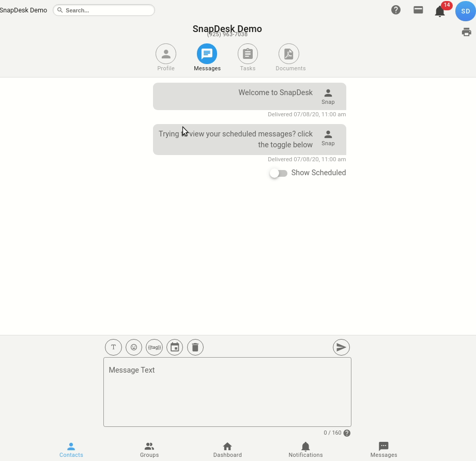Viewport: 476px width, 461px height.
Task: Click the 'Trying to view your scheduled messages' bubble
Action: click(x=250, y=140)
